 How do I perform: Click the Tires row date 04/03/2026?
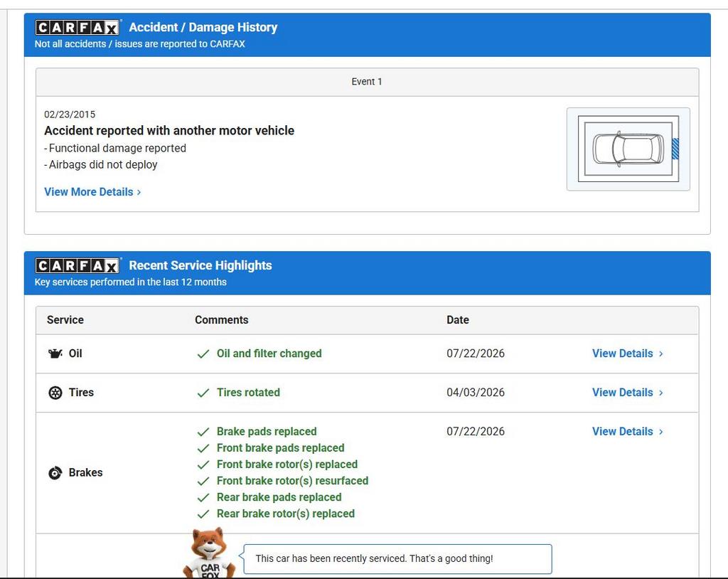click(x=476, y=393)
